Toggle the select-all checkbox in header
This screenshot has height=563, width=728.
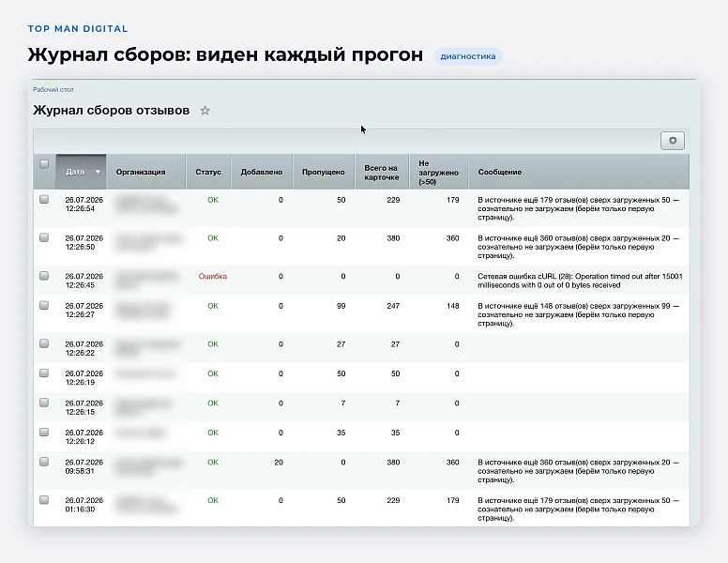44,164
